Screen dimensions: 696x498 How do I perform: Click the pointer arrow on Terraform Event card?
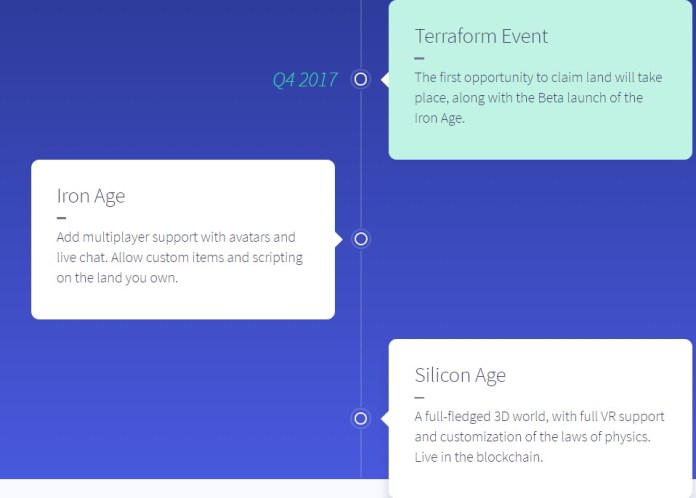click(385, 79)
